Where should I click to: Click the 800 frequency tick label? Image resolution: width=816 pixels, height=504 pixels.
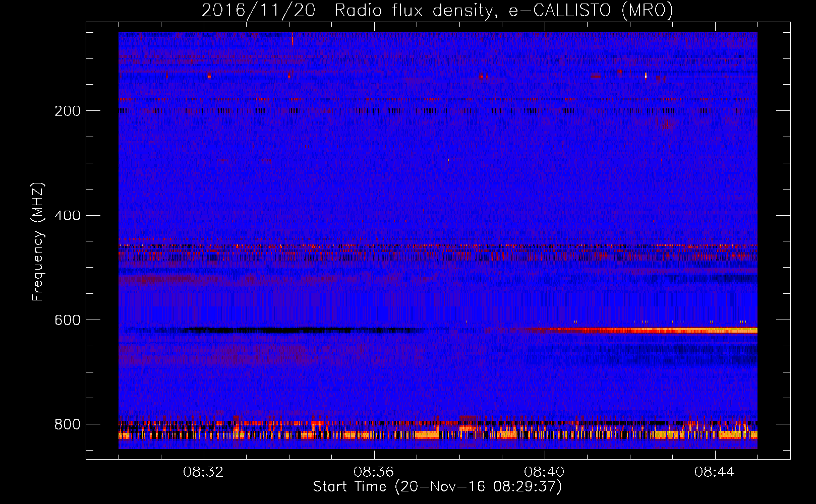(68, 424)
